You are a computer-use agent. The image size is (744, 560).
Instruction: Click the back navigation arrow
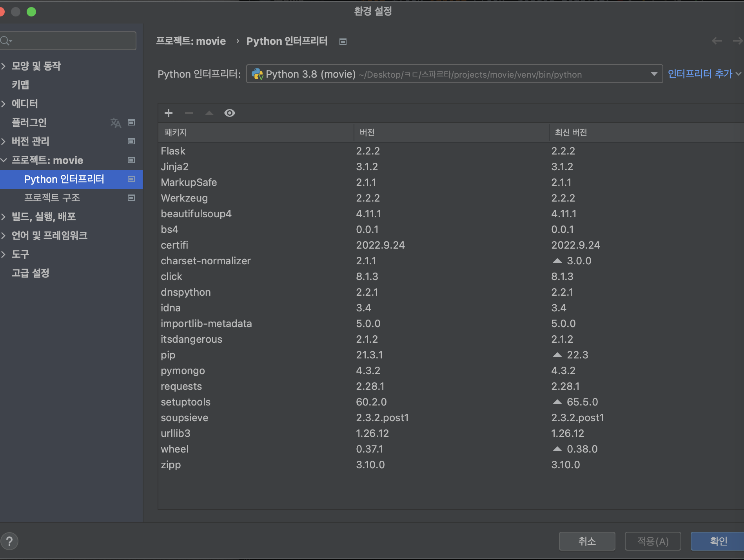click(717, 41)
